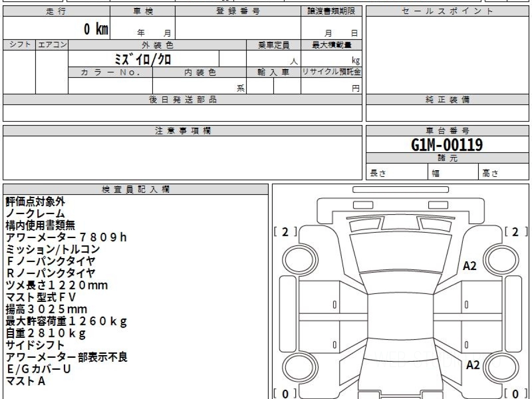
Task: Click the 最大積載量 header
Action: pos(332,45)
